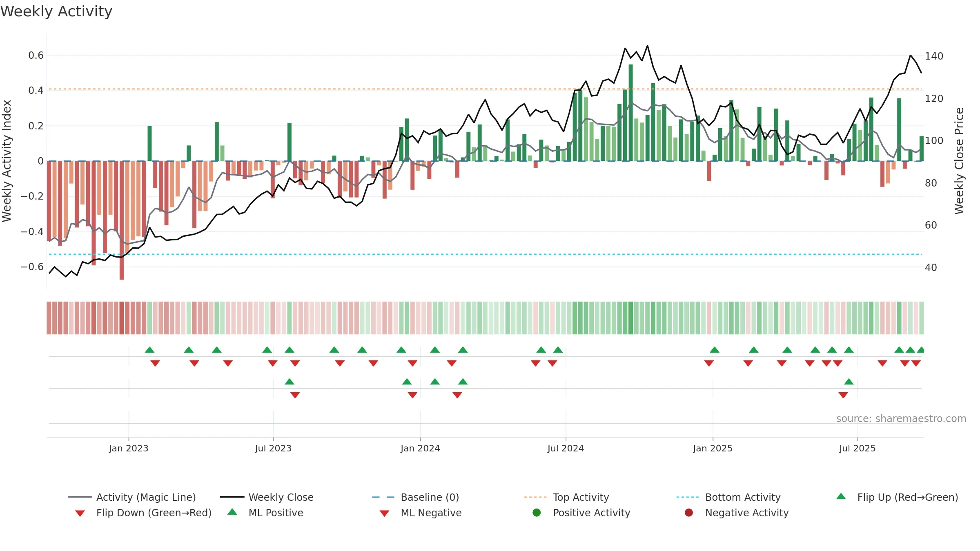Viewport: 980px width, 551px height.
Task: Click the Weekly Activity chart title
Action: coord(56,11)
